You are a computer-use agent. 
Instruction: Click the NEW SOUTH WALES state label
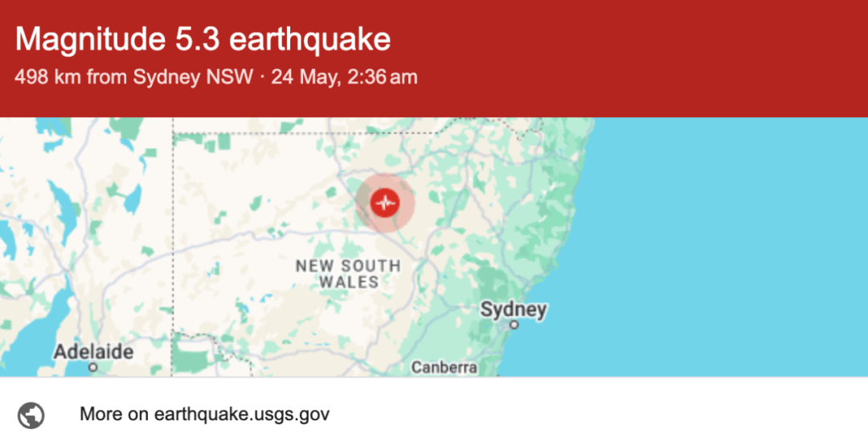(348, 273)
